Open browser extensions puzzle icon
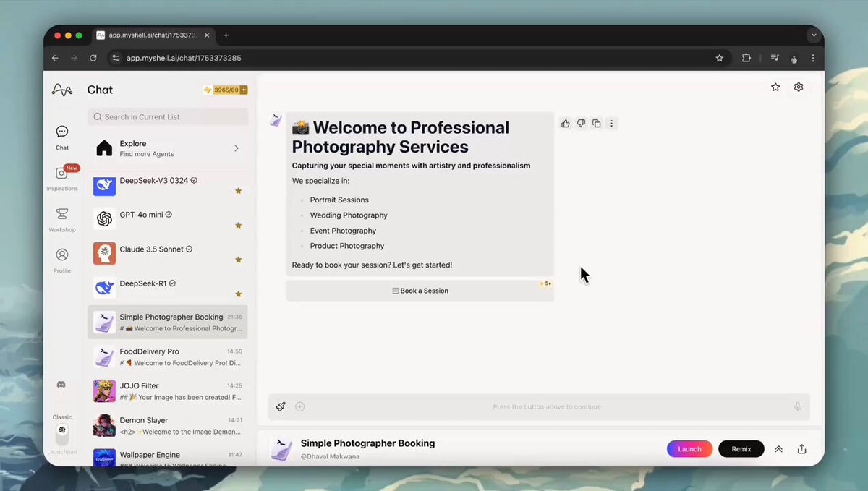The width and height of the screenshot is (868, 491). (746, 58)
